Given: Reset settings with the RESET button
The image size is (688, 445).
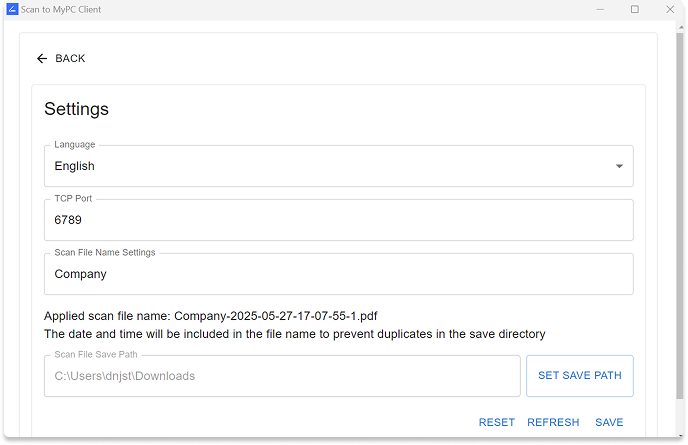Looking at the screenshot, I should point(497,422).
